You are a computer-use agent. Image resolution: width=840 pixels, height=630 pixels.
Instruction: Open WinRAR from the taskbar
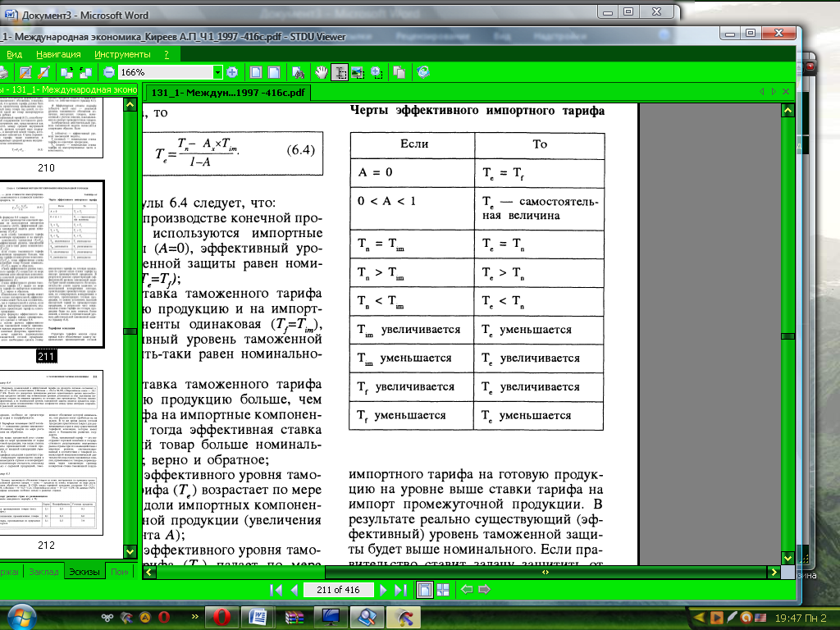pyautogui.click(x=294, y=617)
